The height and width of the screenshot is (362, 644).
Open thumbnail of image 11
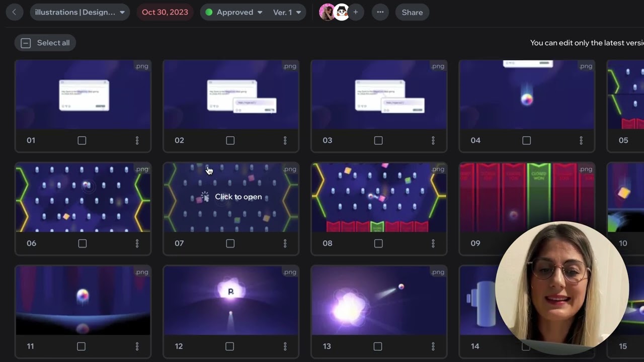click(x=83, y=301)
